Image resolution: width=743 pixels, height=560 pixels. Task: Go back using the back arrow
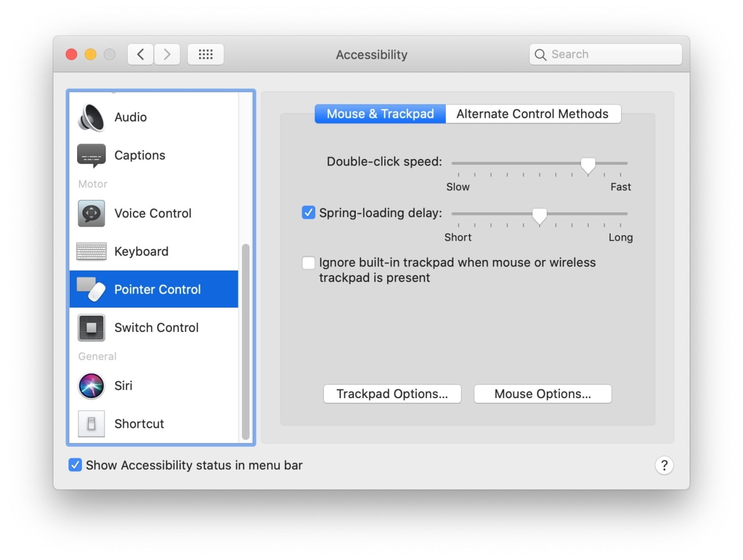[x=140, y=55]
